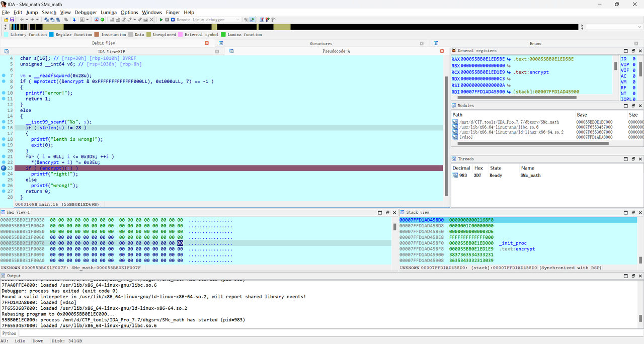Click the Save database floppy icon
The width and height of the screenshot is (644, 344).
12,20
